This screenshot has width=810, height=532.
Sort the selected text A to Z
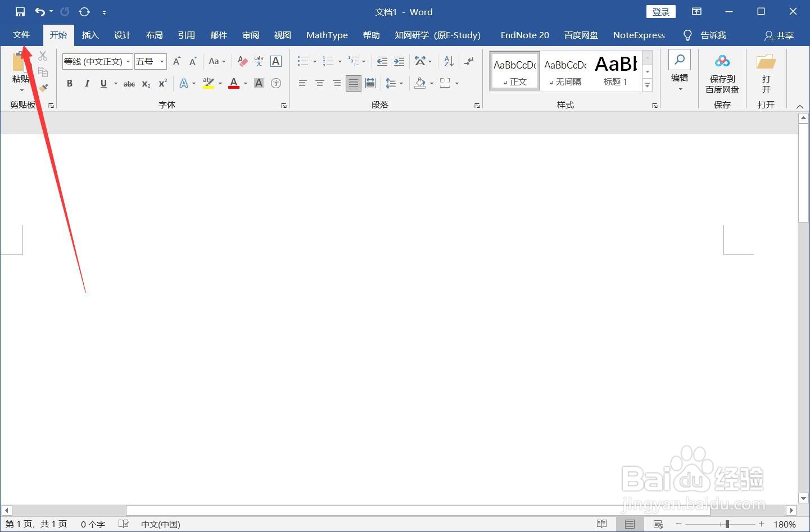coord(449,61)
